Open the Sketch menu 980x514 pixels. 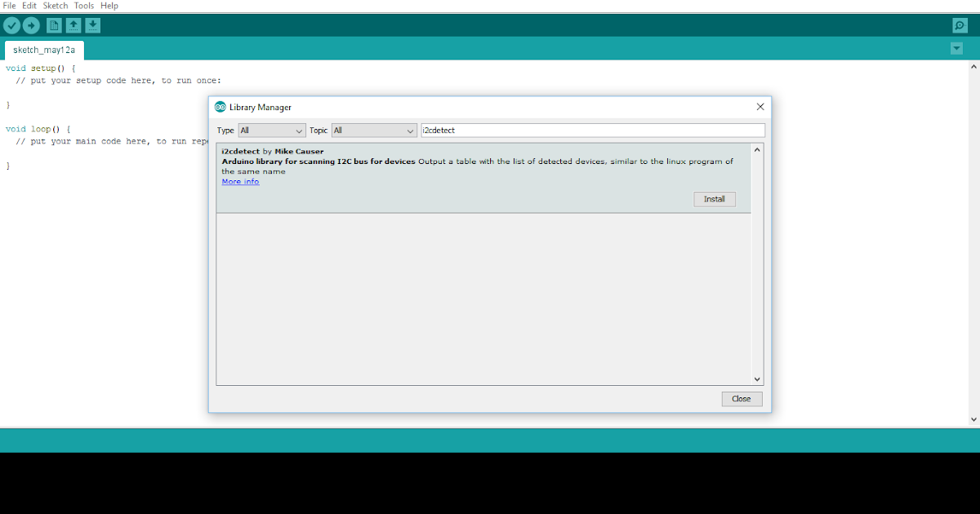pos(56,5)
